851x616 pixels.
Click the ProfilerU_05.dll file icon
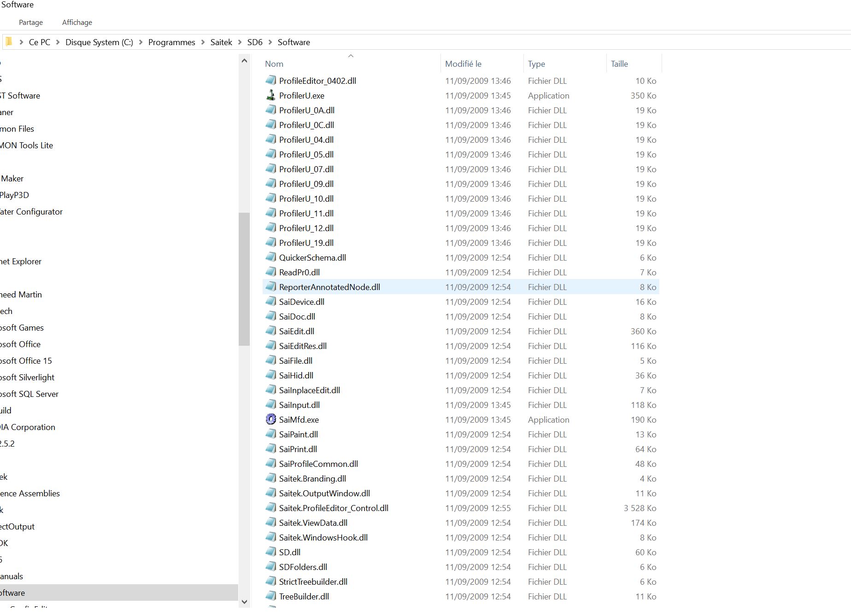coord(271,154)
